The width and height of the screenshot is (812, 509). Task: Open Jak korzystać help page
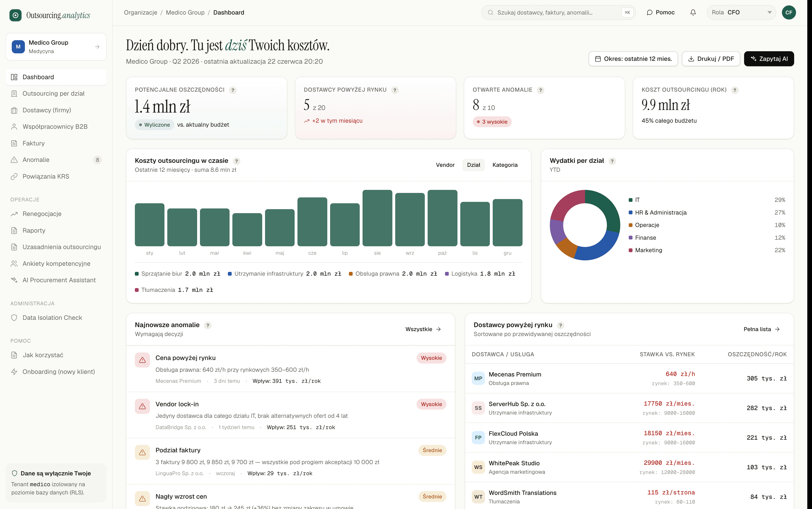coord(56,355)
